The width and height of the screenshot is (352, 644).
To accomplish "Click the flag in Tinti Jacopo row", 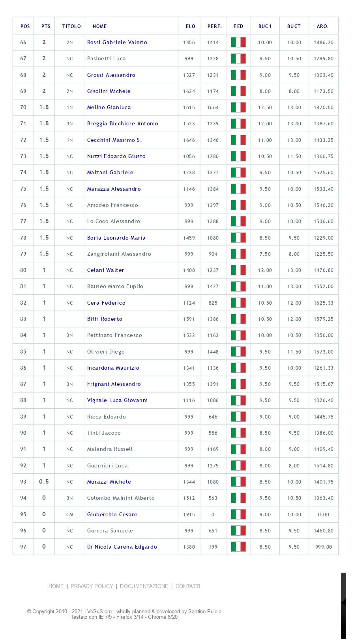I will click(238, 433).
